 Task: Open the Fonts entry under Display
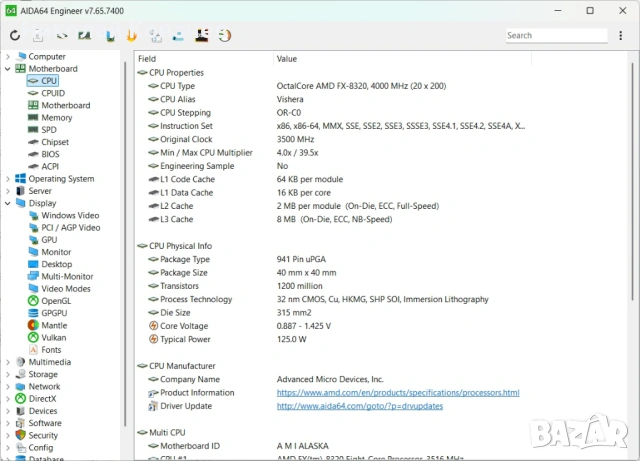tap(51, 350)
